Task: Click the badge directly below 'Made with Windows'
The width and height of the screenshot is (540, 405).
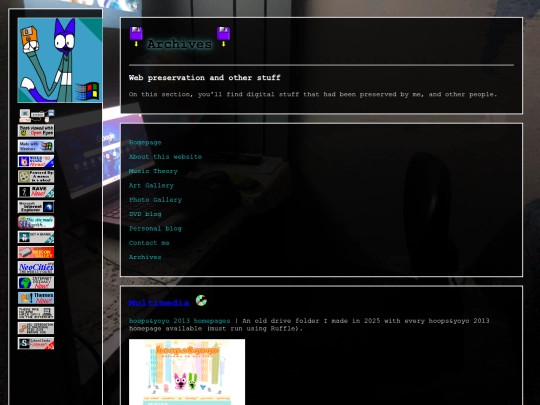Action: point(36,161)
